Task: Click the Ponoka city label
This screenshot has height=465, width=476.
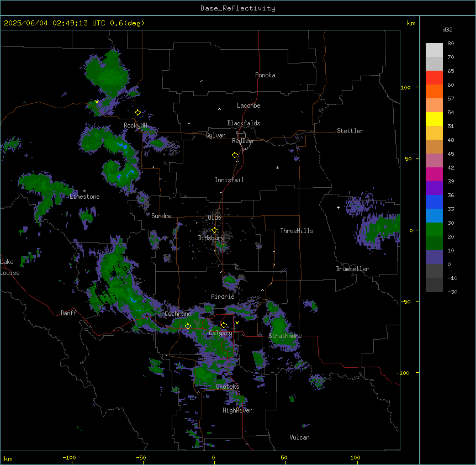Action: (265, 75)
